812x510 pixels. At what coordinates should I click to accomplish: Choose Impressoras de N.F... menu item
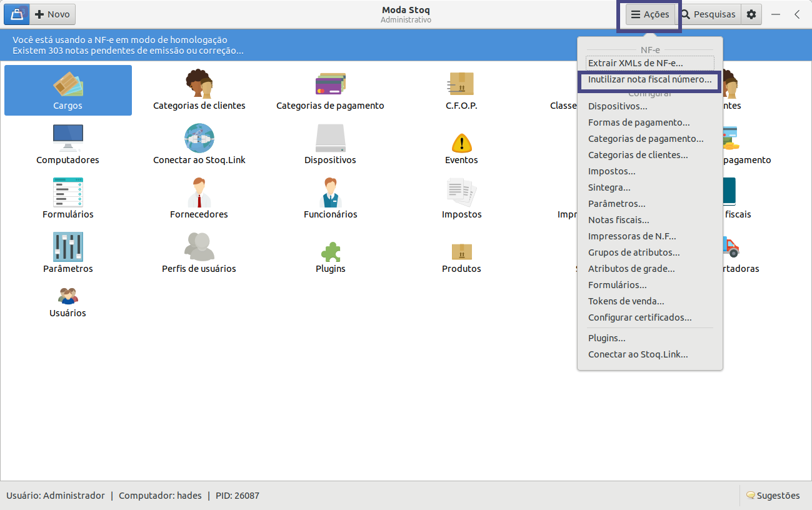pos(650,236)
